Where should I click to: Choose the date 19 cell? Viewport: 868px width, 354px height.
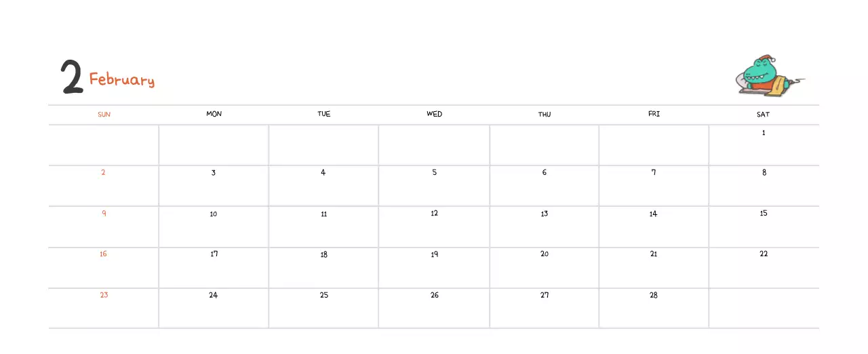434,267
